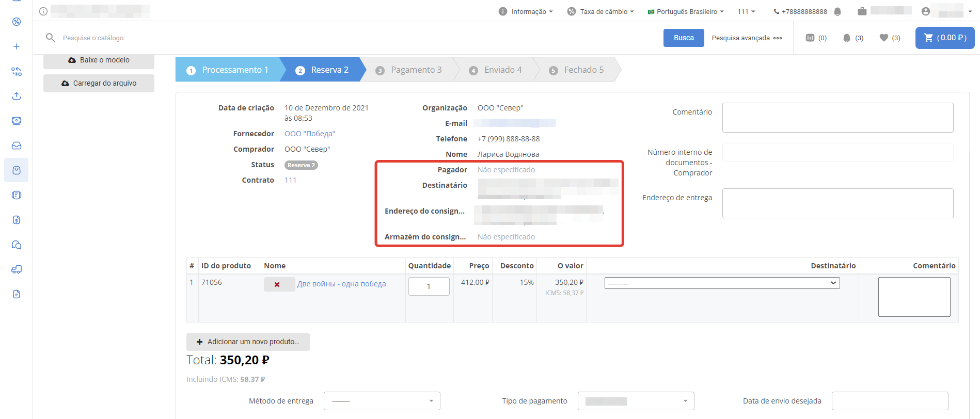Click the red X remove product button
The width and height of the screenshot is (980, 419).
pos(277,284)
